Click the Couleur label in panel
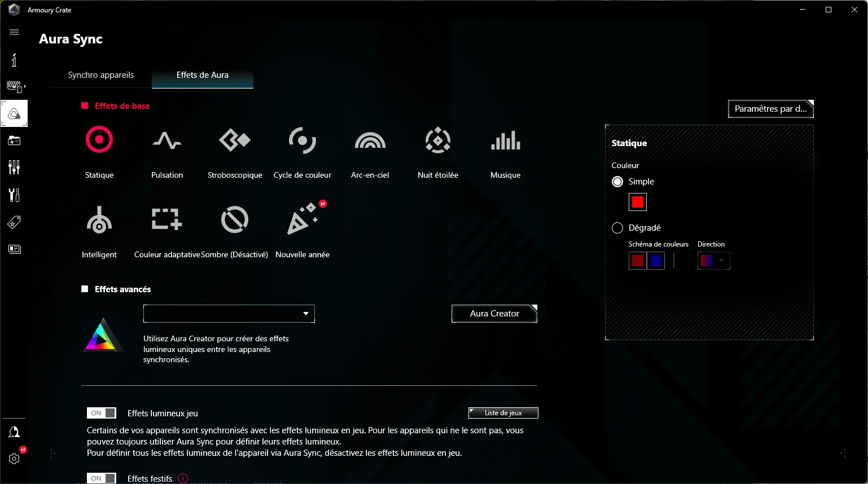Image resolution: width=868 pixels, height=484 pixels. tap(625, 165)
